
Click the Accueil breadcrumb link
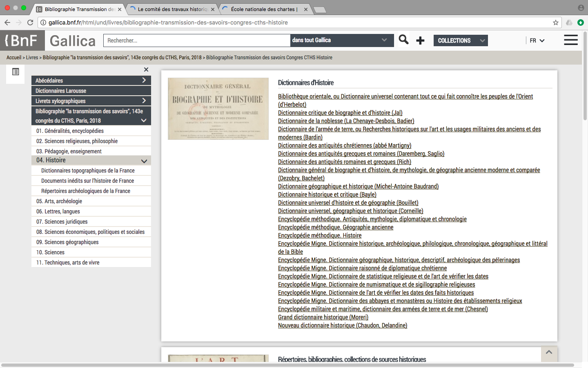click(14, 58)
